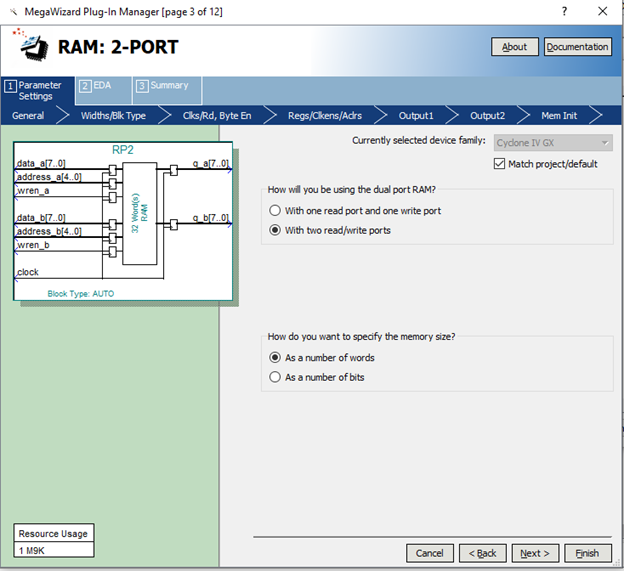Click the About button
This screenshot has height=571, width=624.
(x=514, y=47)
